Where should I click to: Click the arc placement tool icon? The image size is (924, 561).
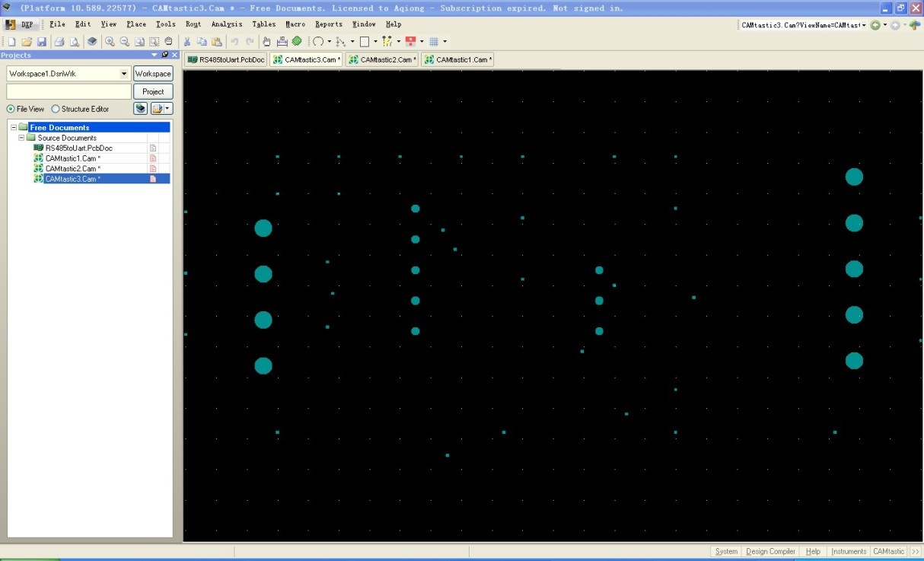click(x=318, y=41)
